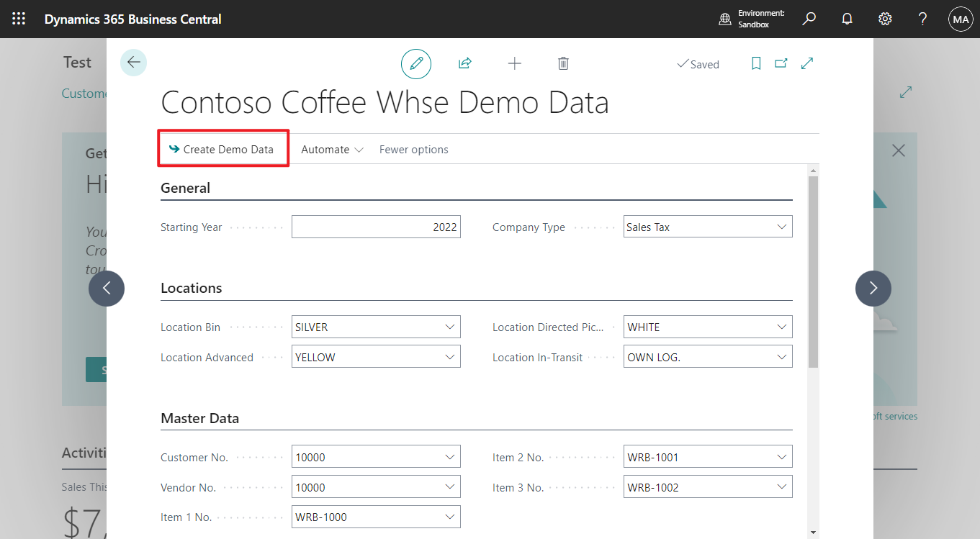Open the app launcher grid icon
The width and height of the screenshot is (980, 539).
(19, 19)
